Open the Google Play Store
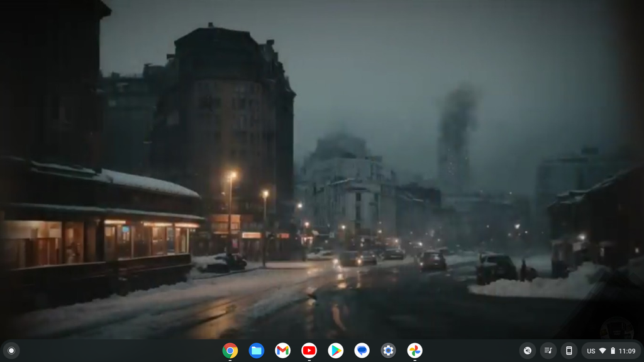The height and width of the screenshot is (362, 644). coord(336,351)
